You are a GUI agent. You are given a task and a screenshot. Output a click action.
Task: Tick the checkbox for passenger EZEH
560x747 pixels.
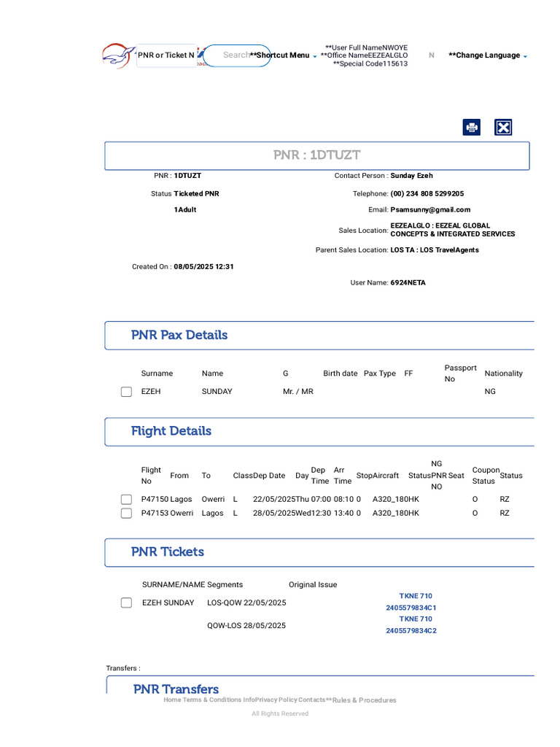[126, 392]
